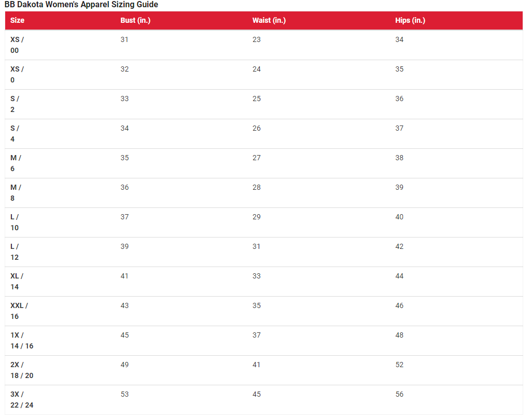Viewport: 532px width, 419px height.
Task: Click the Waist (in.) column header
Action: tap(269, 20)
